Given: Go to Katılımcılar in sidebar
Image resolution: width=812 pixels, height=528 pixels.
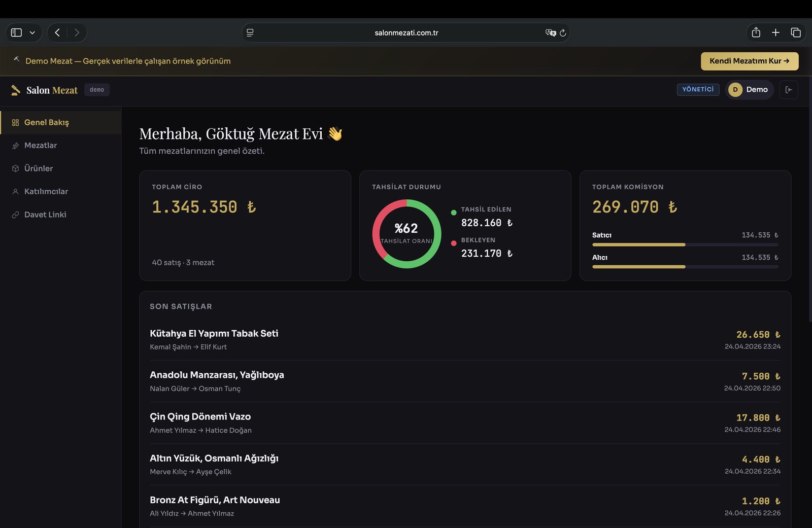Looking at the screenshot, I should [60, 192].
